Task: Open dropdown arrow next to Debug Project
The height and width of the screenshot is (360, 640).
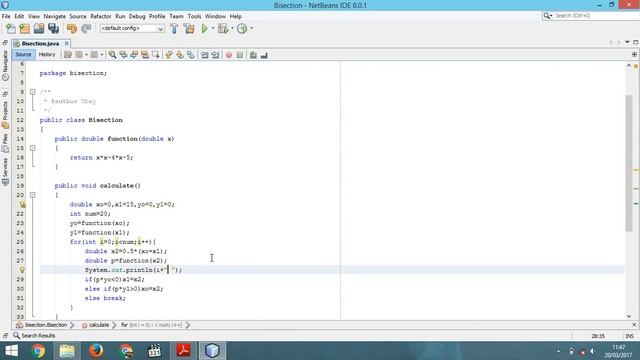Action: point(232,28)
